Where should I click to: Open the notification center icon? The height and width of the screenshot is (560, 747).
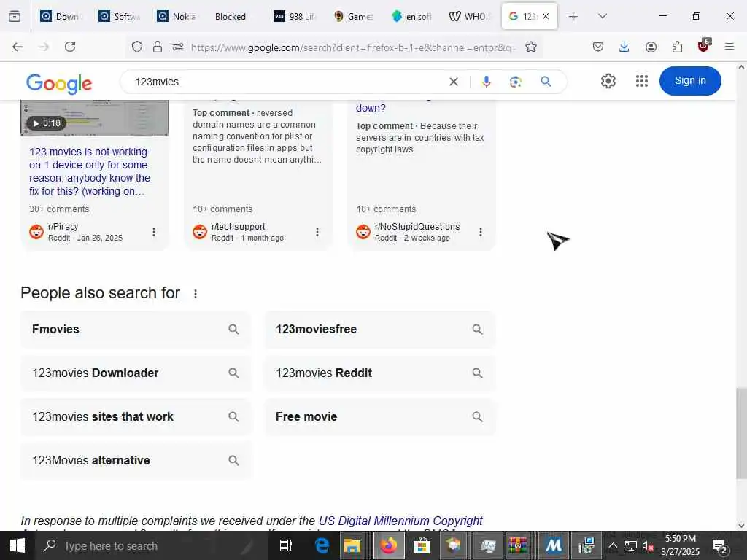719,546
